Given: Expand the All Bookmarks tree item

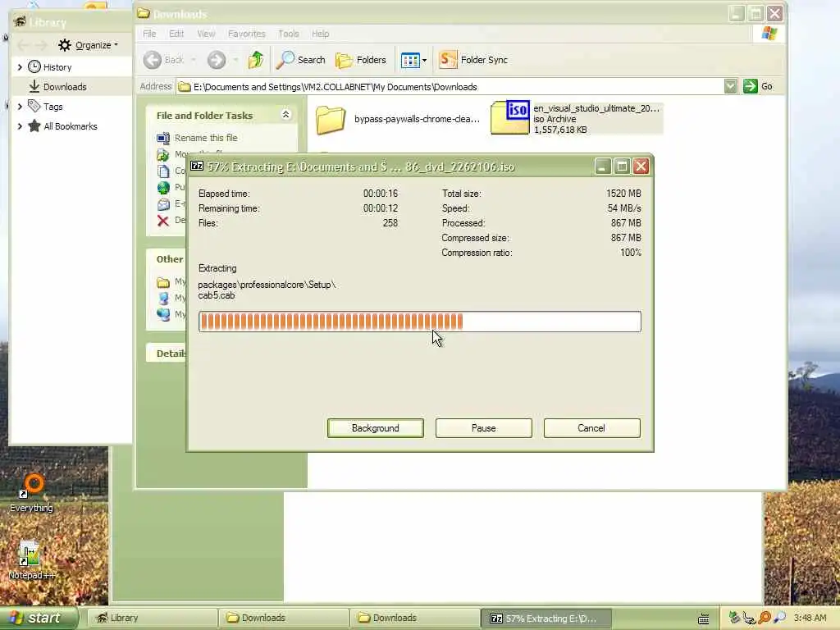Looking at the screenshot, I should coord(20,126).
